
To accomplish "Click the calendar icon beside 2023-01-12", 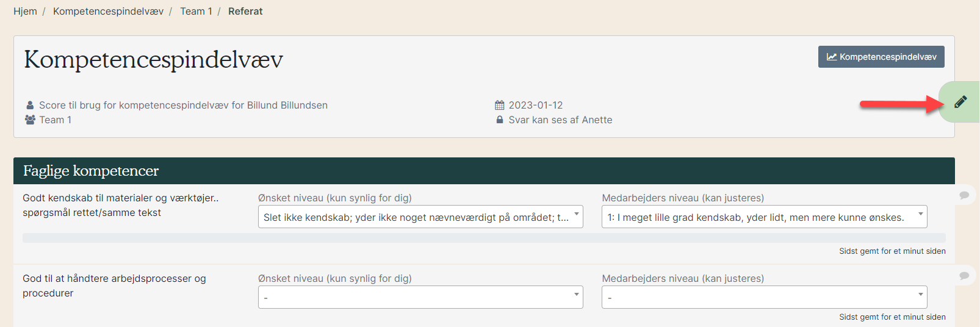I will [x=499, y=105].
